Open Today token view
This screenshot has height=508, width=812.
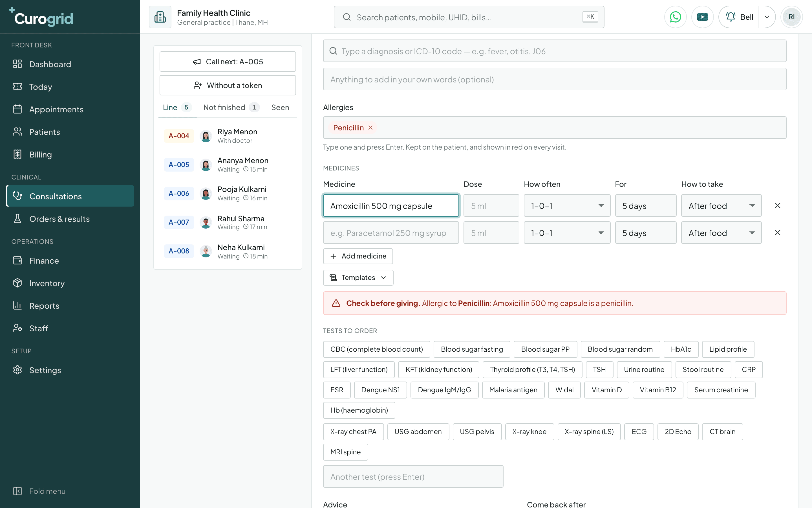70,87
